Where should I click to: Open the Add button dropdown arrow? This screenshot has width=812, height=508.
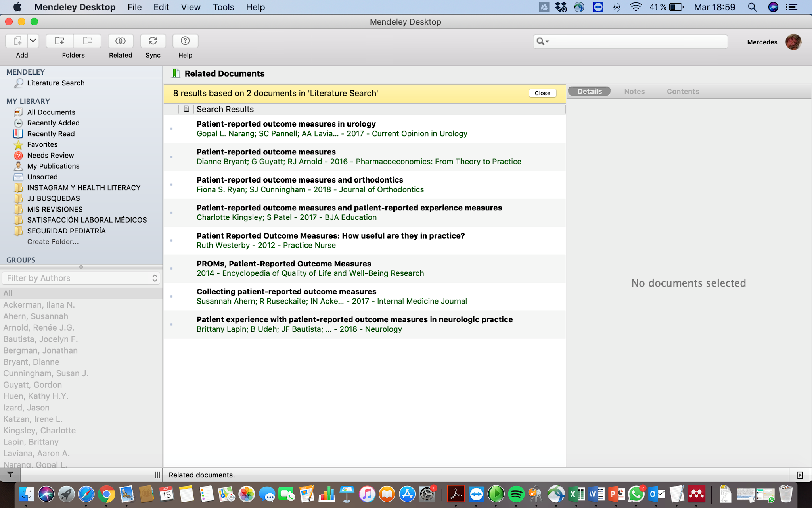pyautogui.click(x=33, y=41)
